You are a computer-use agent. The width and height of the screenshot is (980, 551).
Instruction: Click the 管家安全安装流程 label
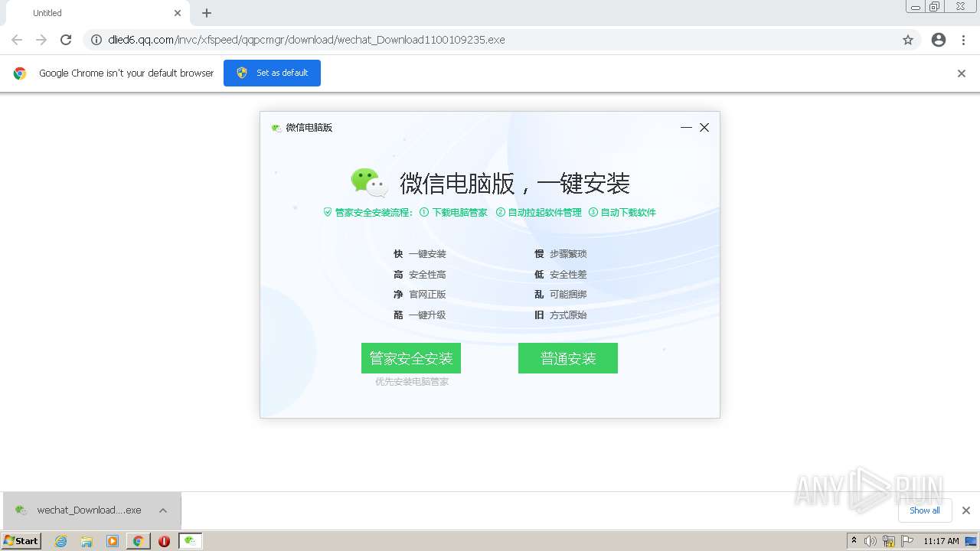pos(374,213)
